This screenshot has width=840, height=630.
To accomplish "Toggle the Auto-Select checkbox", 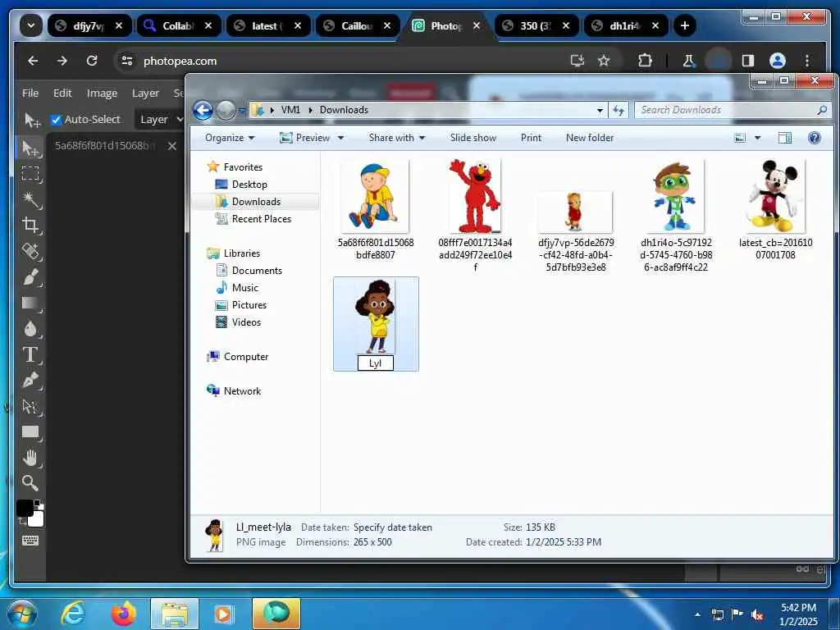I will point(56,120).
